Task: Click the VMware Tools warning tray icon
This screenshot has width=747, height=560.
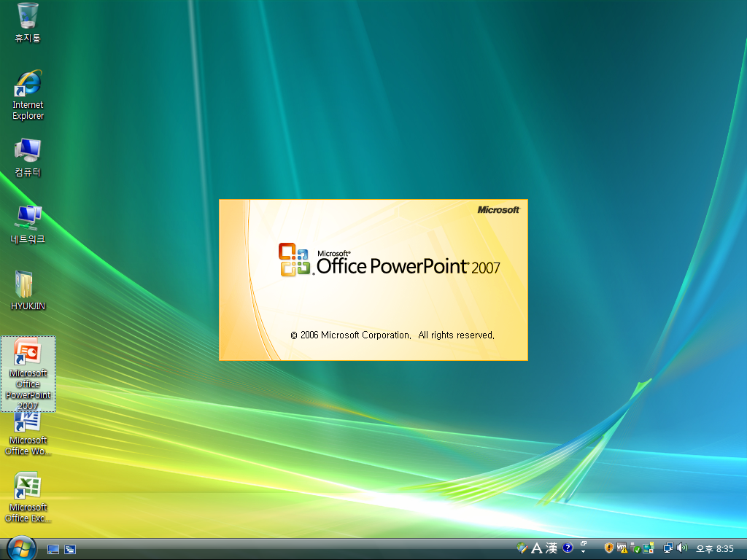Action: [x=622, y=548]
